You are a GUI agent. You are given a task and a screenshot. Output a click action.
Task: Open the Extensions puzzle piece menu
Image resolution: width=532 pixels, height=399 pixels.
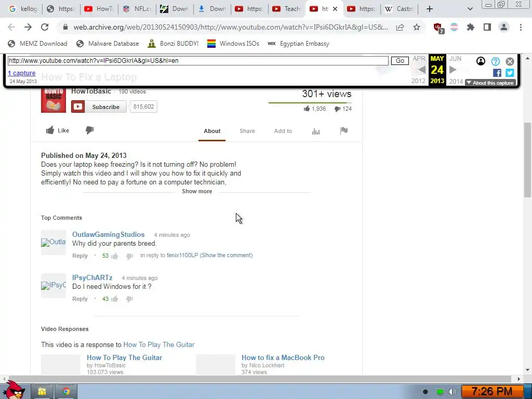pos(470,27)
